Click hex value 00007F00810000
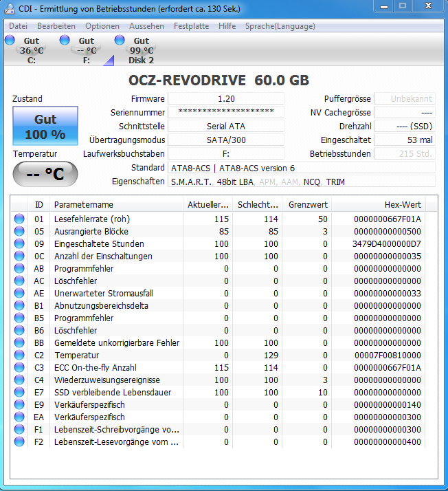The height and width of the screenshot is (491, 448). pyautogui.click(x=388, y=355)
